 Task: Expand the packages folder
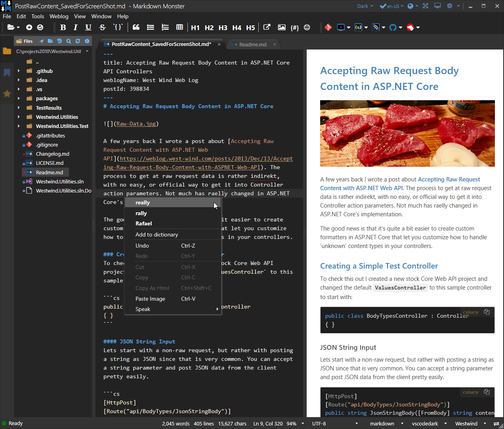click(19, 98)
